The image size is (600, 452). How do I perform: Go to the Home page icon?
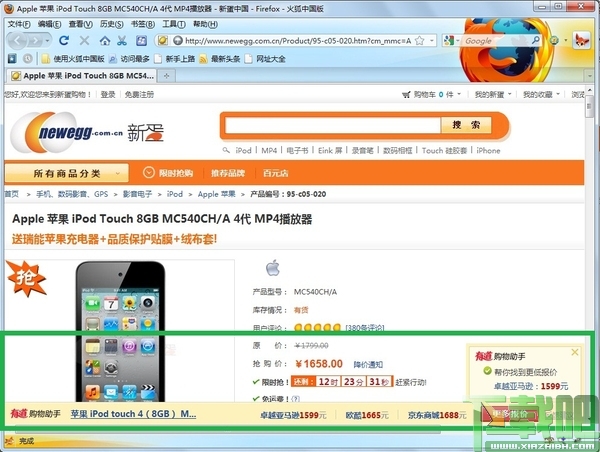click(105, 41)
